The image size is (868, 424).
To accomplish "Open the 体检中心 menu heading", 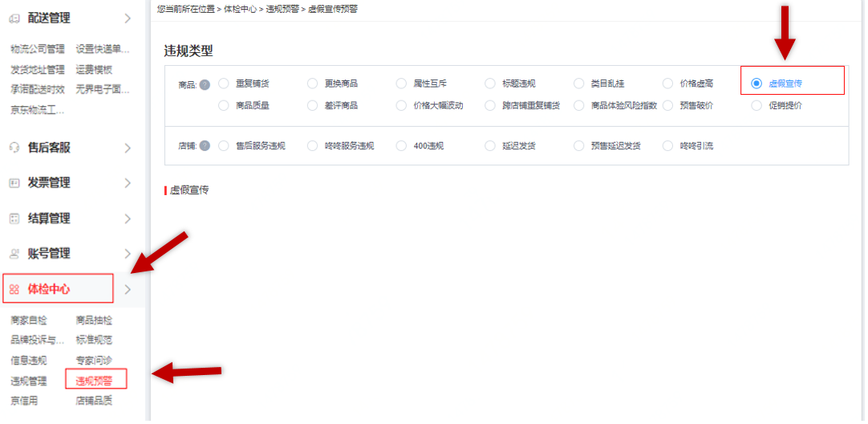I will [x=49, y=289].
